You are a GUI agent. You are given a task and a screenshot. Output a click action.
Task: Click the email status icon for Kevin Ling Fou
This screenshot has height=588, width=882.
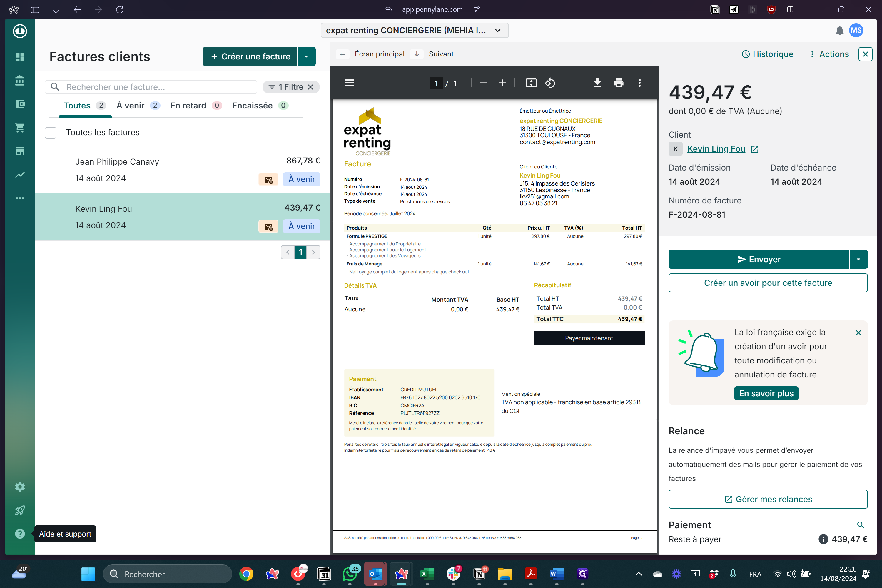click(x=268, y=226)
